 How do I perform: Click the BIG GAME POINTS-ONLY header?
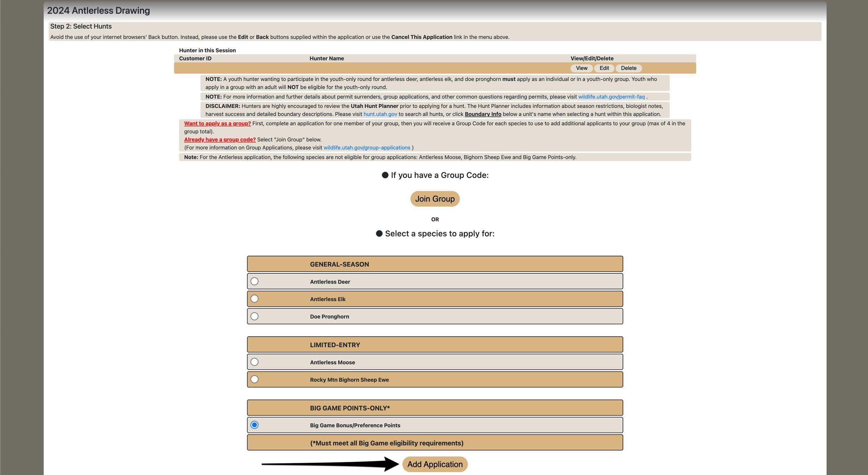point(350,408)
